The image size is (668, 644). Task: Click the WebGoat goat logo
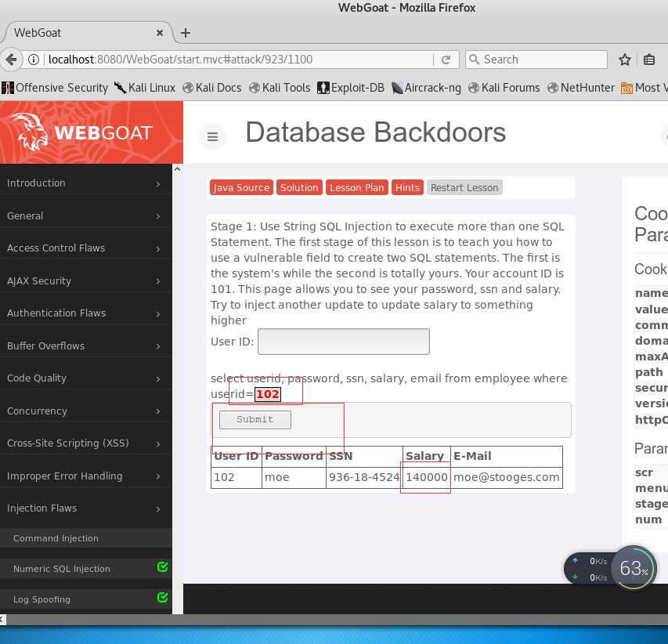tap(30, 132)
